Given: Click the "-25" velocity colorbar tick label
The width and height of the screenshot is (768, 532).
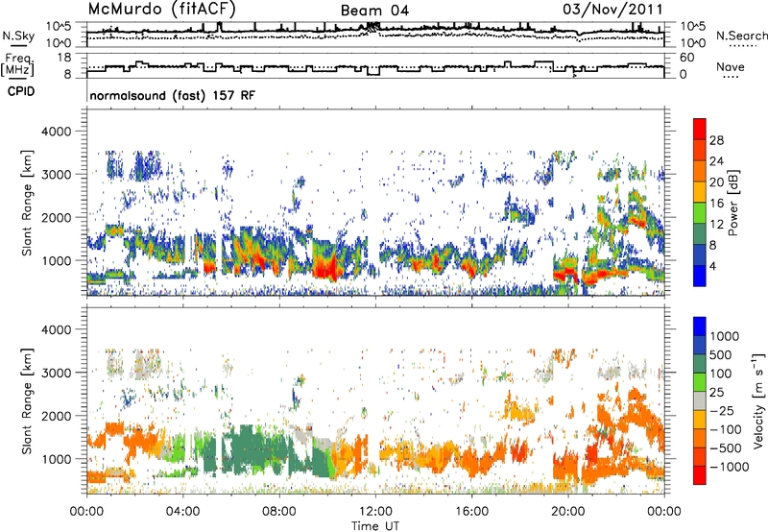Looking at the screenshot, I should tap(721, 410).
